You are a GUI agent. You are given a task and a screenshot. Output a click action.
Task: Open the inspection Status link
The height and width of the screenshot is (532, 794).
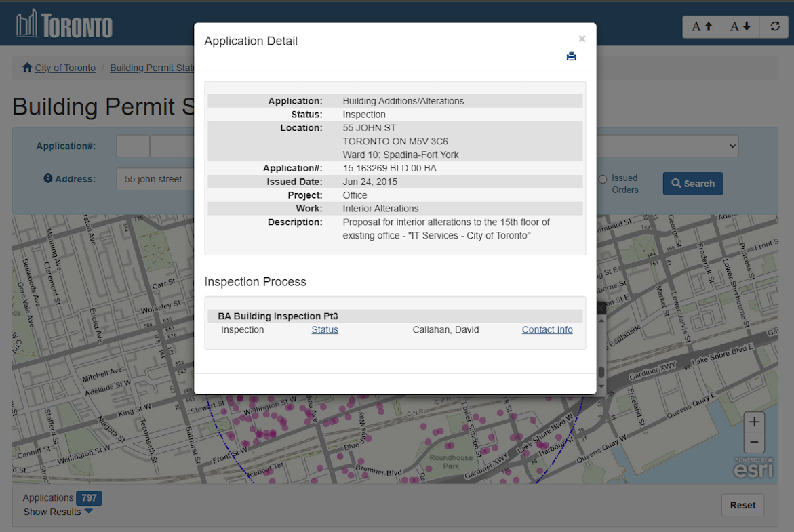point(325,330)
